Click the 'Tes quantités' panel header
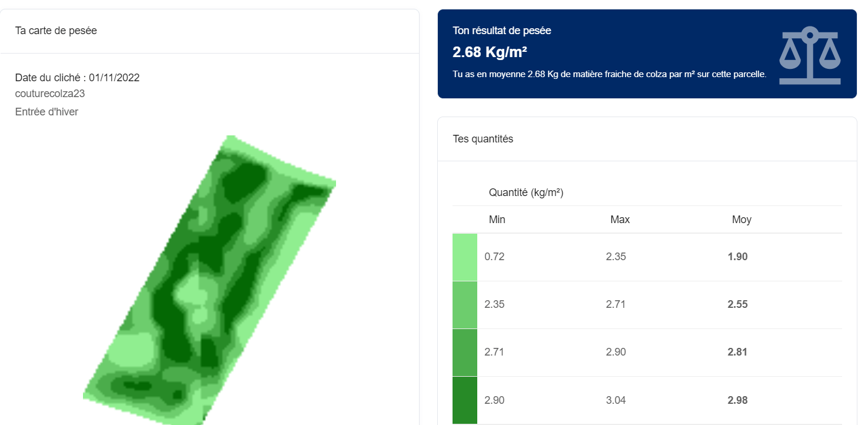This screenshot has height=425, width=868. (x=483, y=139)
